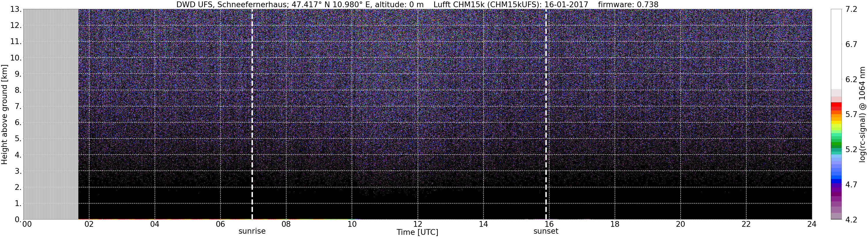
Task: Click the sunset label below the axis
Action: (546, 231)
